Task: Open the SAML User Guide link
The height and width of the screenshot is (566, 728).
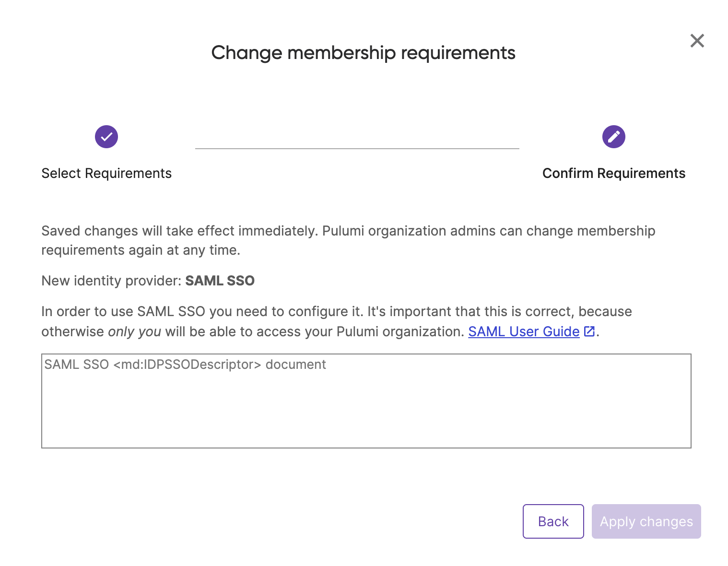Action: tap(524, 331)
